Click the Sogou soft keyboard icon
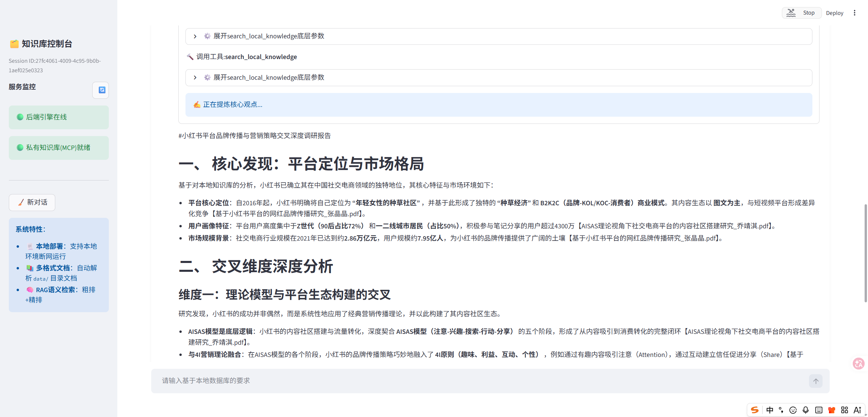 (818, 410)
